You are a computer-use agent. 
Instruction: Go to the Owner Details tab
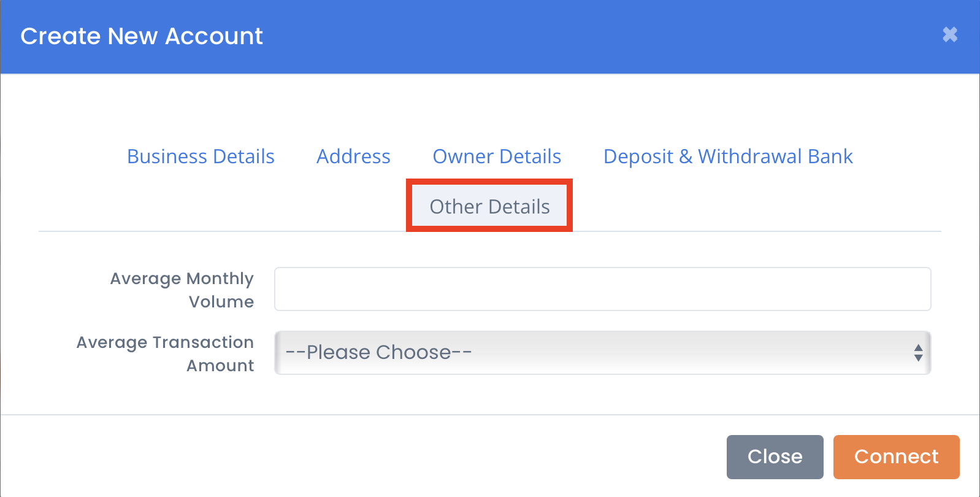(x=497, y=156)
